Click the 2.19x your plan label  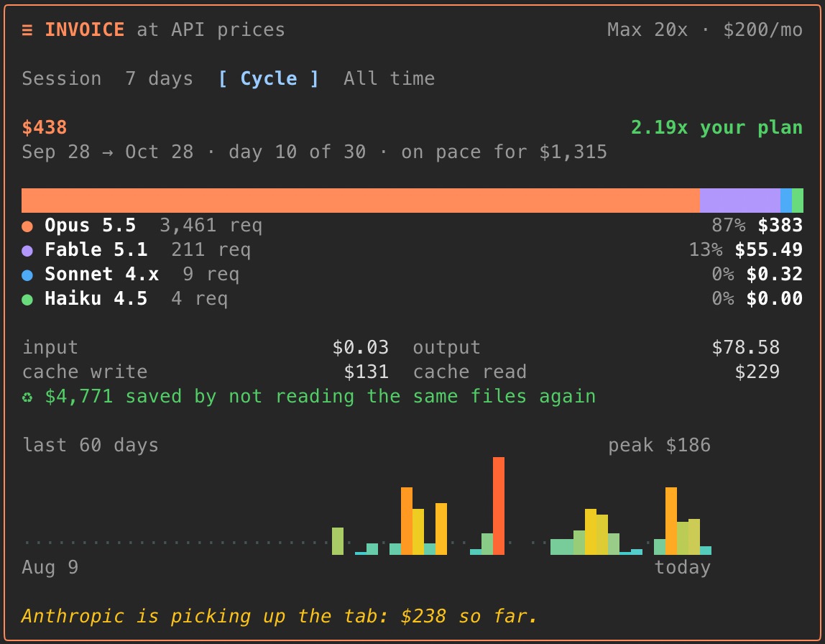click(x=716, y=127)
